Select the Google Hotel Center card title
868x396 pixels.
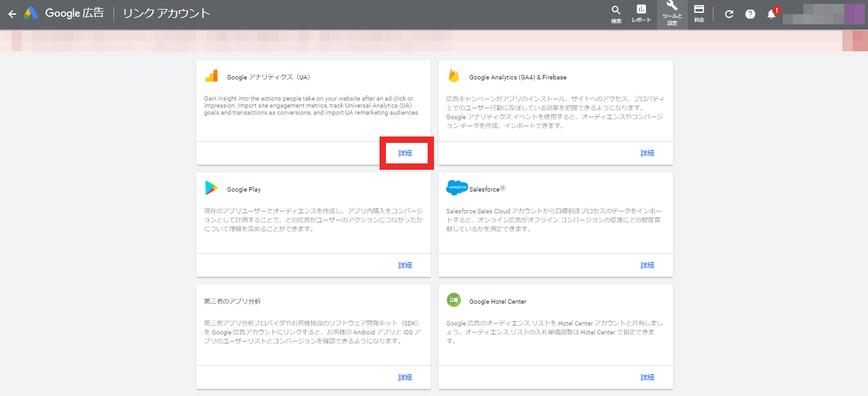(498, 301)
